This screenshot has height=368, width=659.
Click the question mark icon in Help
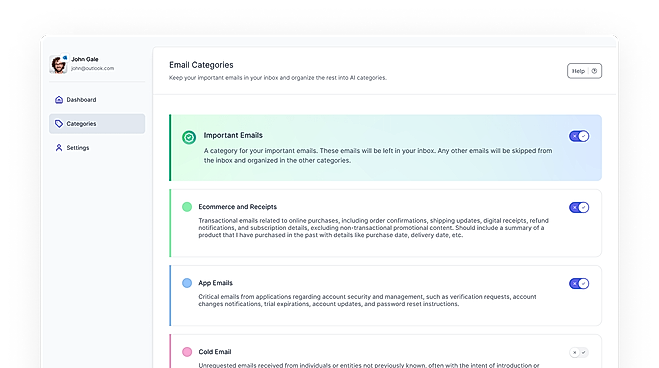(x=594, y=71)
